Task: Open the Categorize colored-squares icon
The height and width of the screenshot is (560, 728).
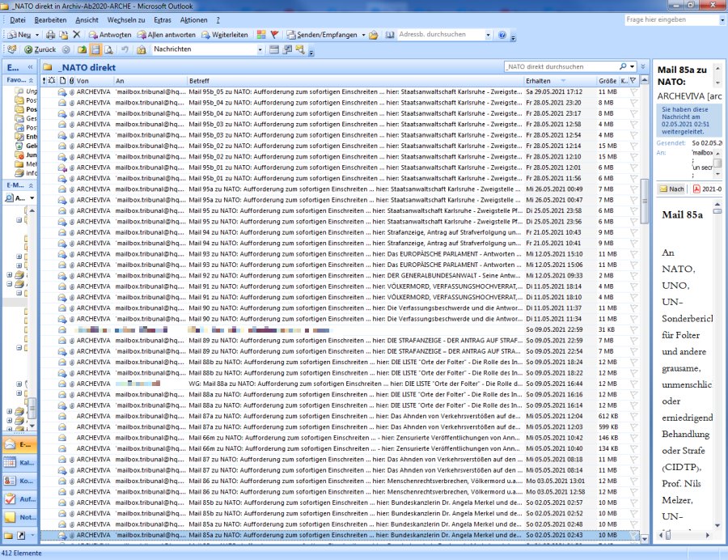Action: point(261,35)
